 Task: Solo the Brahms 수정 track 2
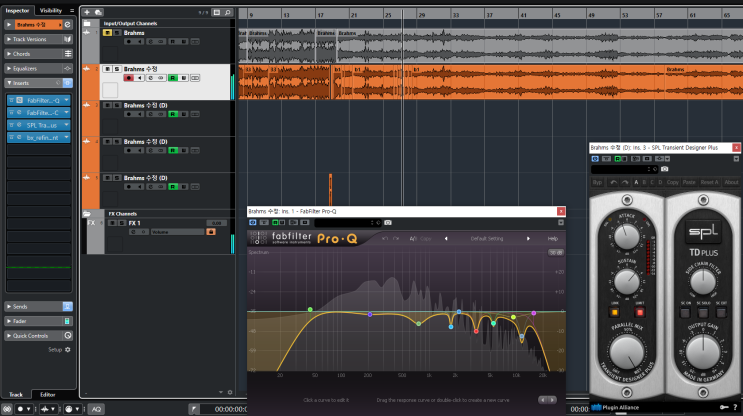pos(117,69)
